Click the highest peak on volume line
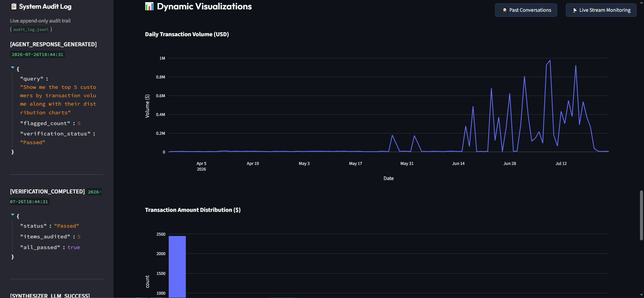The image size is (644, 298). pos(550,61)
